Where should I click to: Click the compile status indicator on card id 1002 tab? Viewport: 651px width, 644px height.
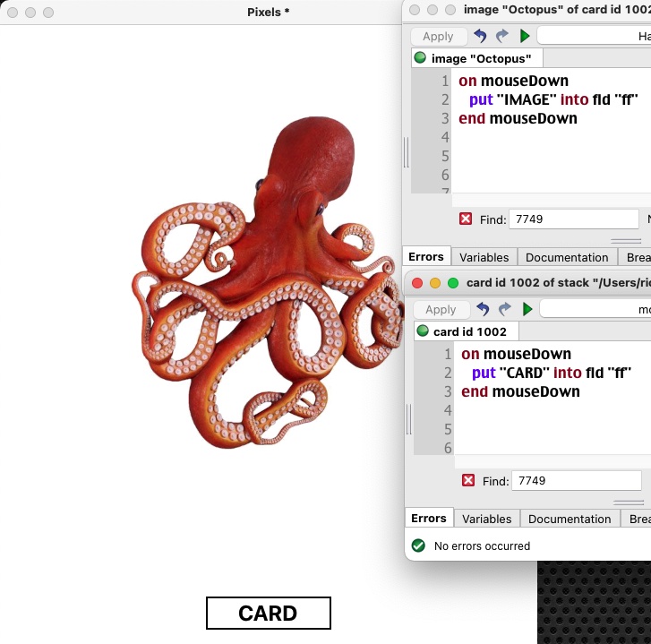(423, 331)
